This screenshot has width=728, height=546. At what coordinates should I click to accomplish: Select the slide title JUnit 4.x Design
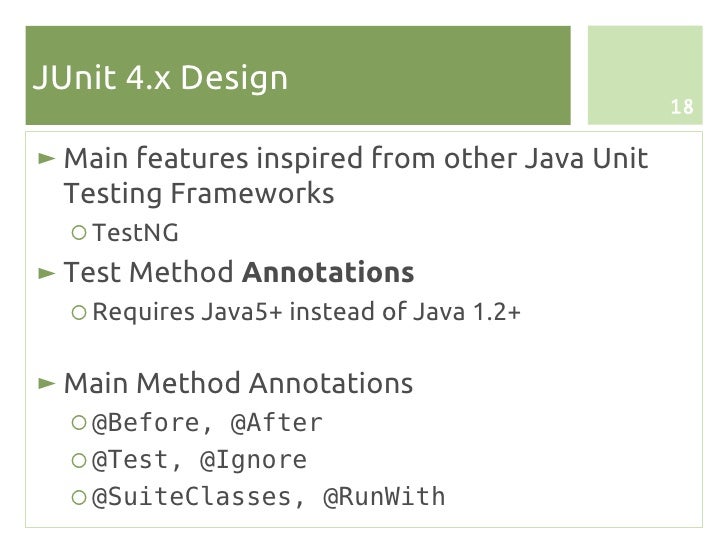pos(161,78)
